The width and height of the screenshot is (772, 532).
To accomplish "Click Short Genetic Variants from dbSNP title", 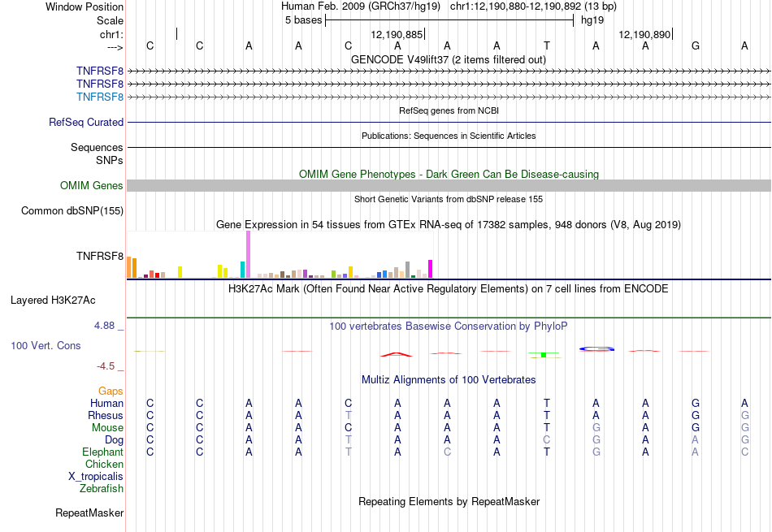I will (449, 199).
